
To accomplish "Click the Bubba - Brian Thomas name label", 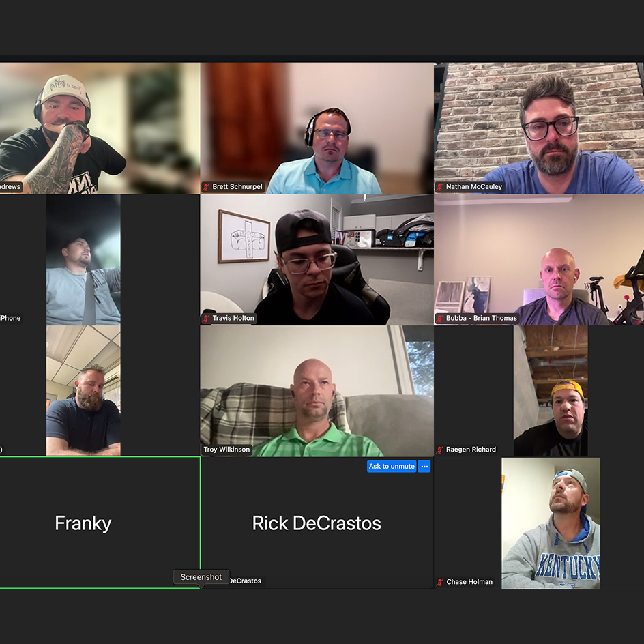I will pos(482,318).
